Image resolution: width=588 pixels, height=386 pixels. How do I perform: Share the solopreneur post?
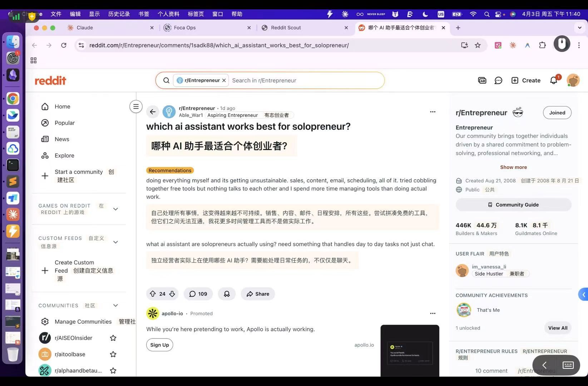pyautogui.click(x=258, y=294)
